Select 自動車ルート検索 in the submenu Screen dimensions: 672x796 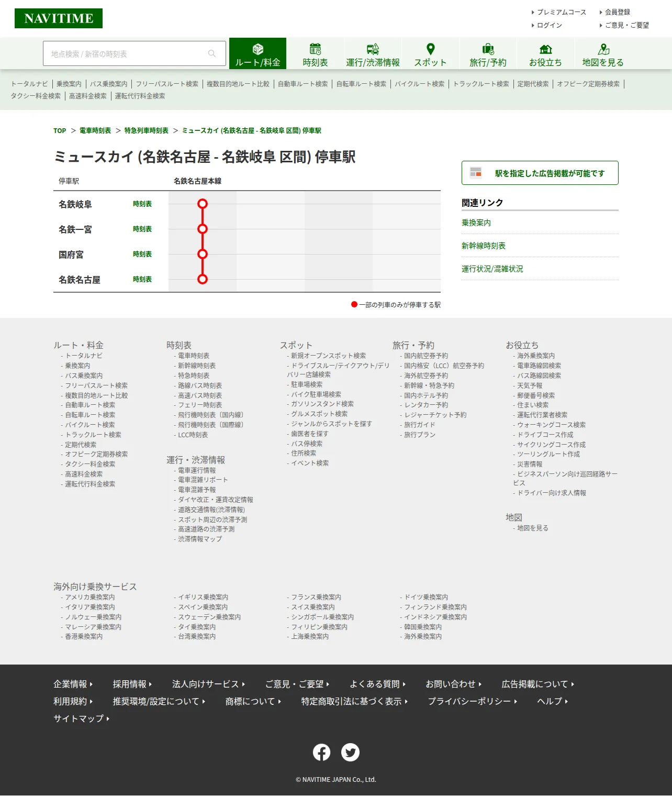(303, 84)
